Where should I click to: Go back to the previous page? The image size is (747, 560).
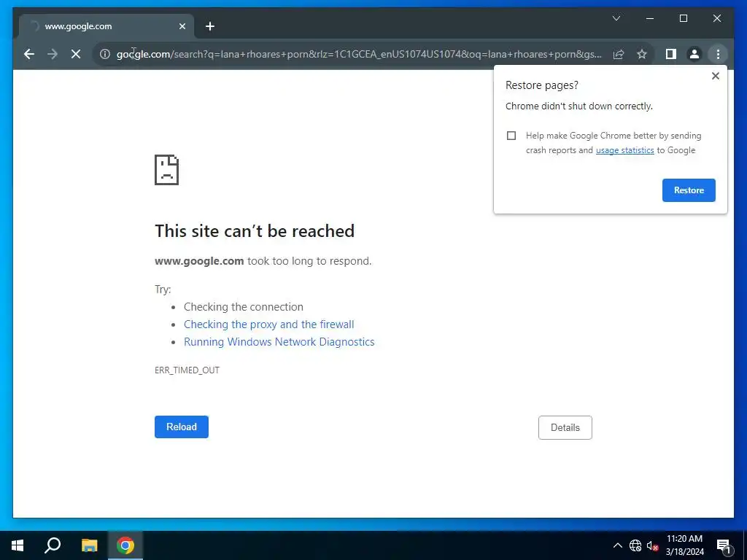29,54
